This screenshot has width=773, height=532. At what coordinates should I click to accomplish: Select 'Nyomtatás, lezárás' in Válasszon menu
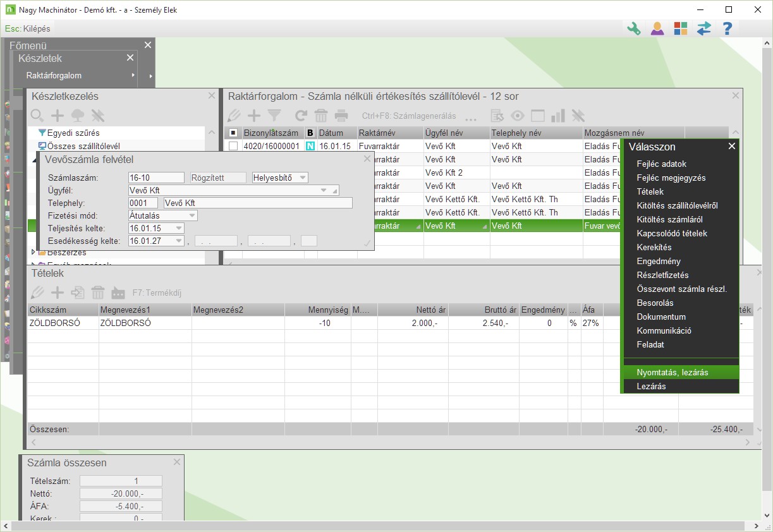(x=673, y=372)
